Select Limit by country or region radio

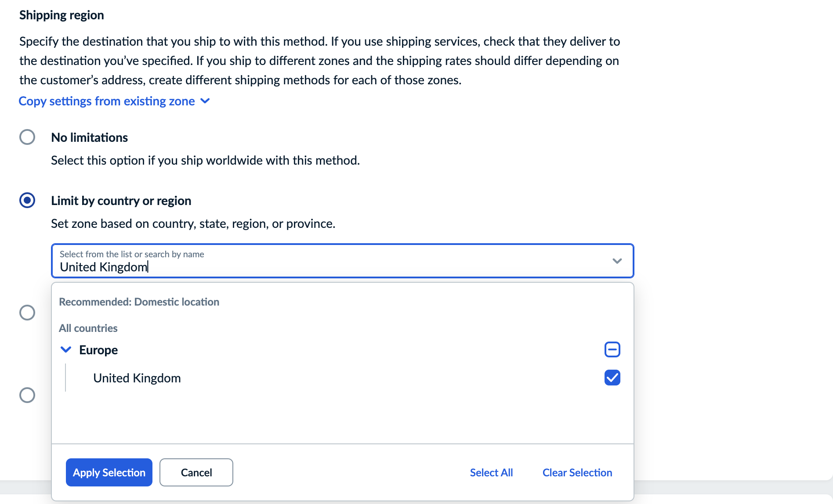pos(27,200)
